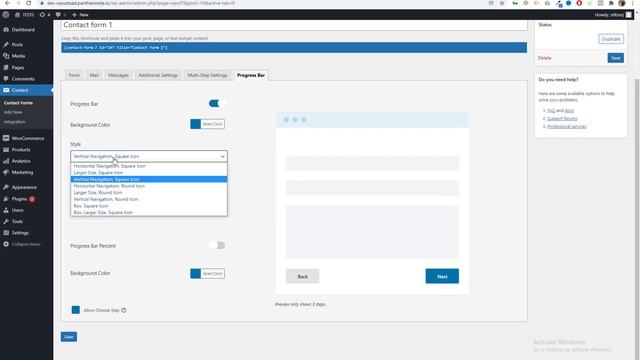Choose Box, Larger Size, Square Icon option

coord(149,212)
